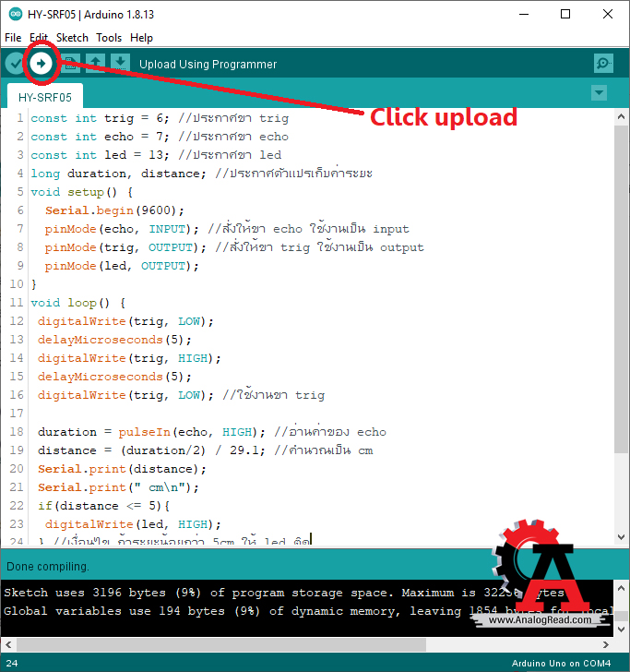The width and height of the screenshot is (630, 672).
Task: Click 'Serial.begin(9600);' on line 6
Action: (x=114, y=210)
